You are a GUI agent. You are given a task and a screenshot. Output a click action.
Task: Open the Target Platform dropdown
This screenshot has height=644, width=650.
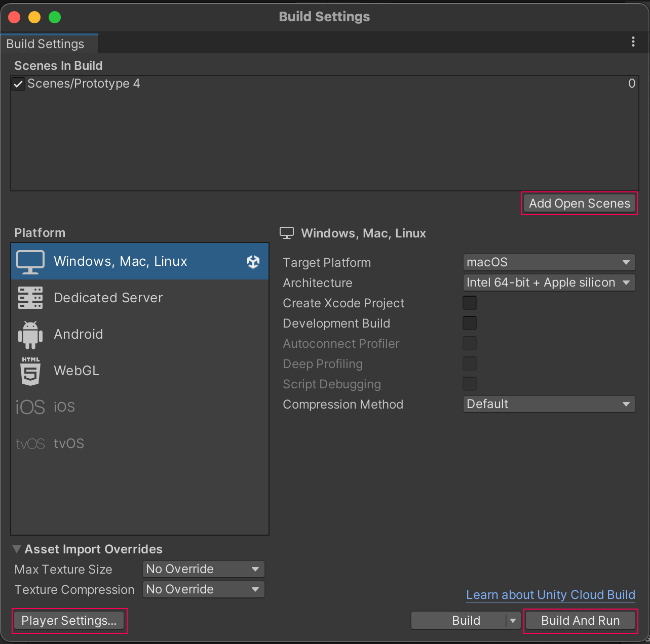pyautogui.click(x=549, y=262)
